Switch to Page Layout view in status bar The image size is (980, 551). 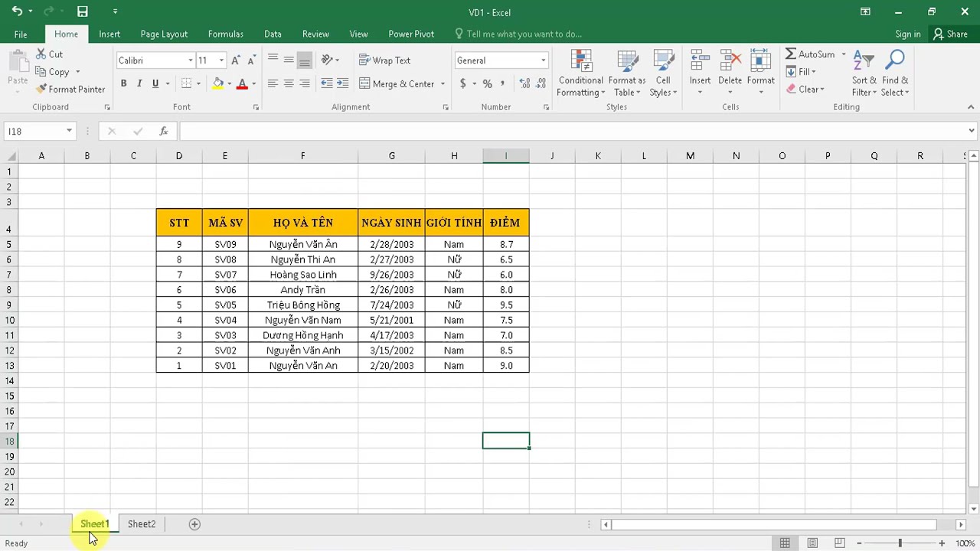pyautogui.click(x=812, y=543)
